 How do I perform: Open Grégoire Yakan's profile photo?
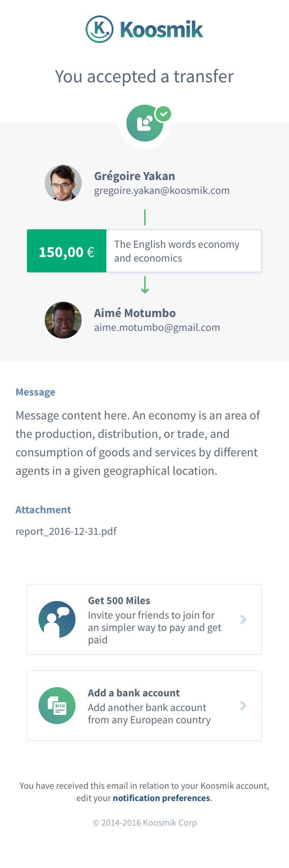[63, 183]
